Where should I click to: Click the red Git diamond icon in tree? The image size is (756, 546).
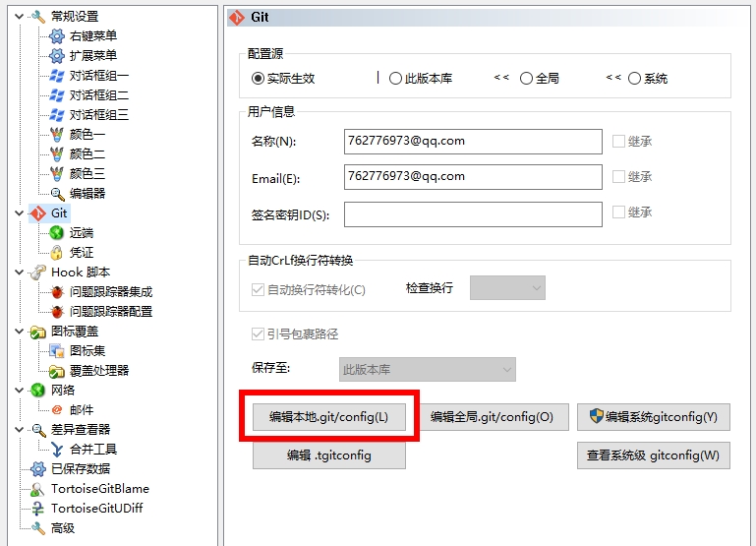point(38,213)
